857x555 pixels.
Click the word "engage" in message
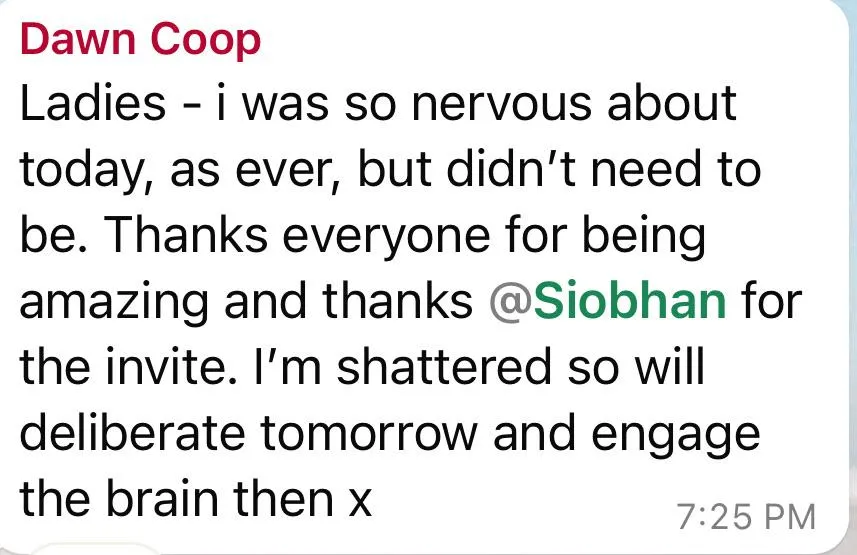click(x=676, y=437)
